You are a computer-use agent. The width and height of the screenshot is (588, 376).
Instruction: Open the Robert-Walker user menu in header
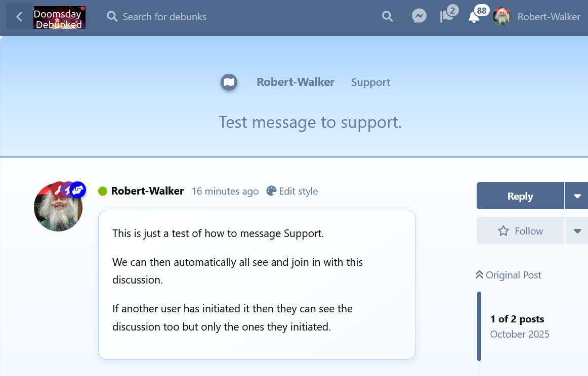pos(537,17)
